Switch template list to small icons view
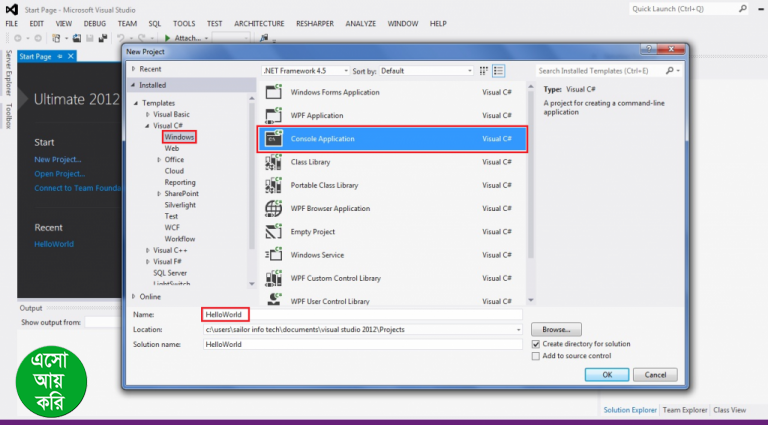Viewport: 768px width, 425px height. pyautogui.click(x=484, y=71)
